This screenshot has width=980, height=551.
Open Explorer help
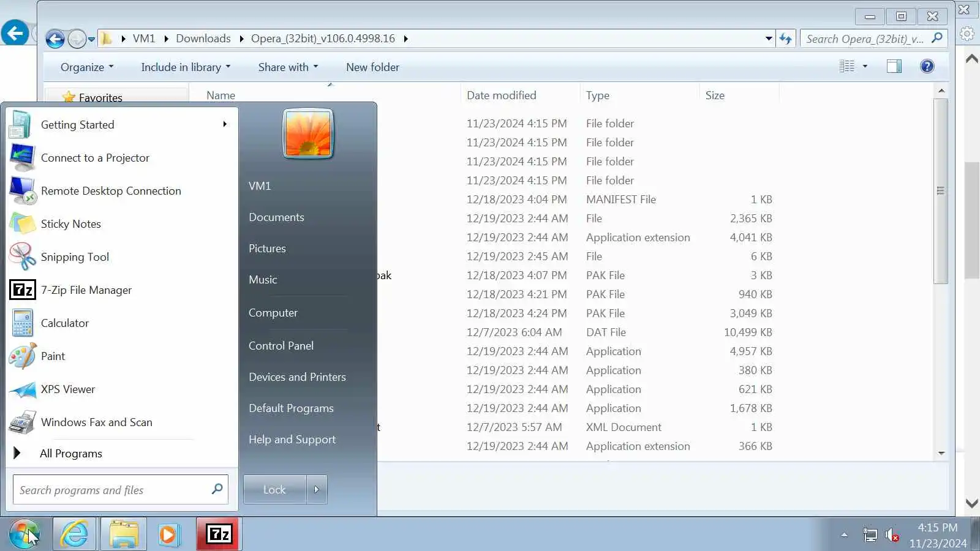click(x=927, y=66)
